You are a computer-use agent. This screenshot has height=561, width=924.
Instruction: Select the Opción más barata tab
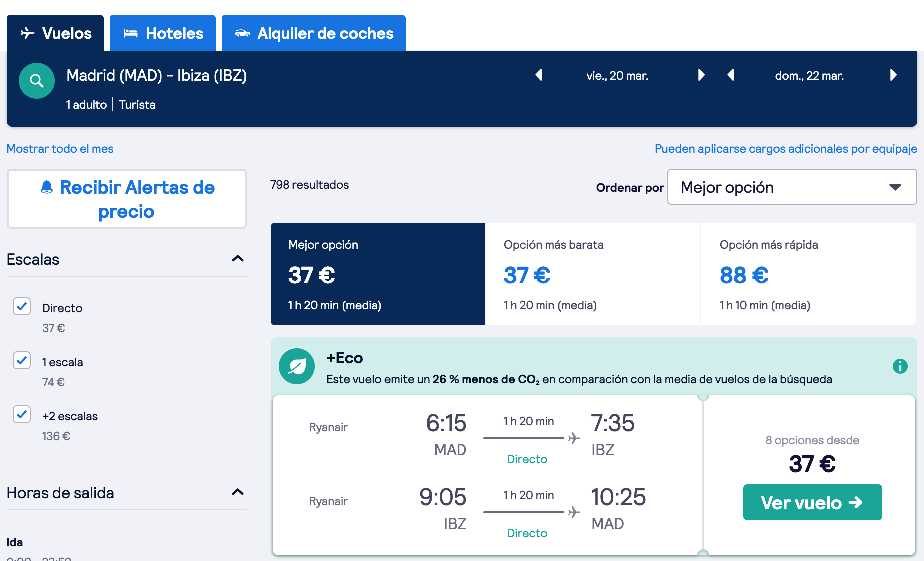[593, 274]
